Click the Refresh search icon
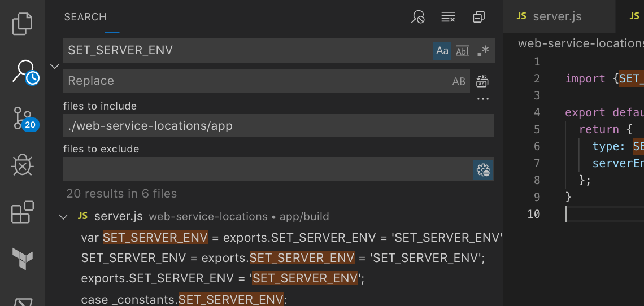This screenshot has height=306, width=644. (417, 18)
